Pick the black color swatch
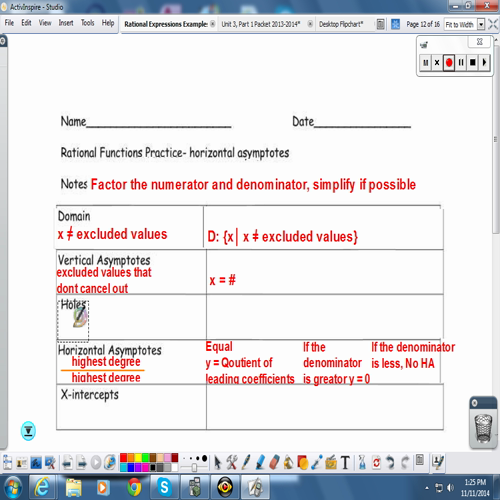500x500 pixels. tap(153, 467)
